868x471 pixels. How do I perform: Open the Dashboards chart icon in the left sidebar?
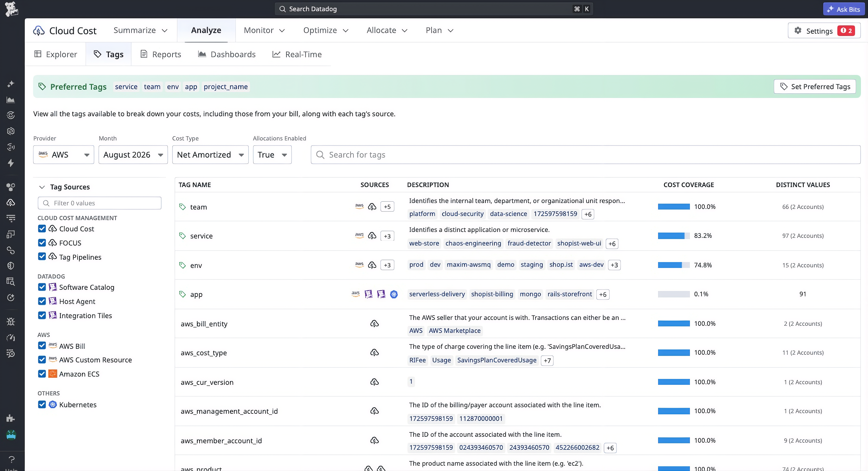[11, 100]
